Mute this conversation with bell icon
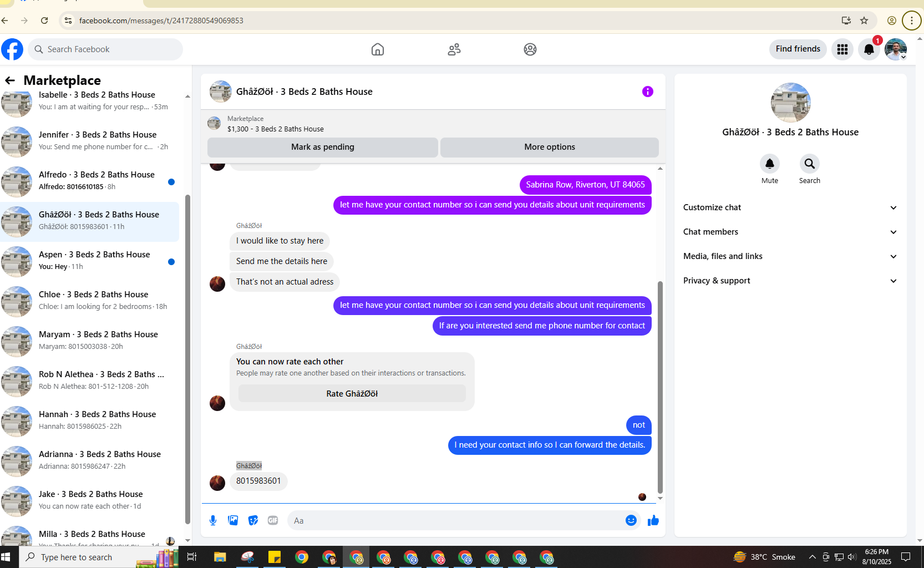924x568 pixels. point(770,164)
